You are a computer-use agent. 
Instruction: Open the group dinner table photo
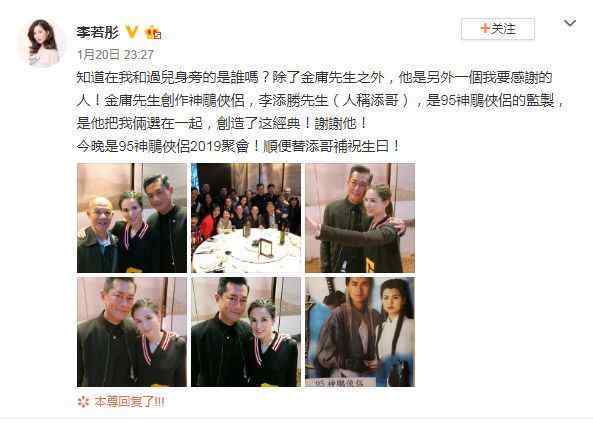(246, 218)
